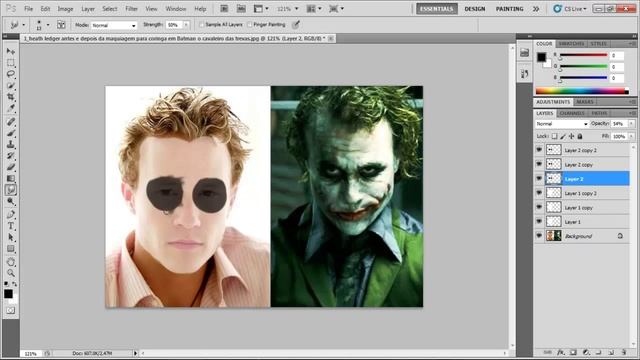The image size is (640, 360).
Task: Select the Rectangular Marquee tool
Action: coord(11,63)
